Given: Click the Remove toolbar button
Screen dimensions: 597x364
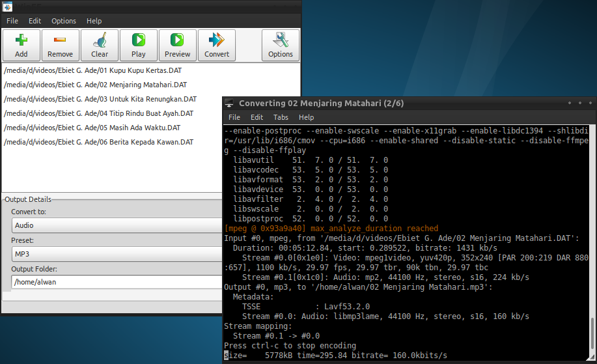Looking at the screenshot, I should (60, 46).
